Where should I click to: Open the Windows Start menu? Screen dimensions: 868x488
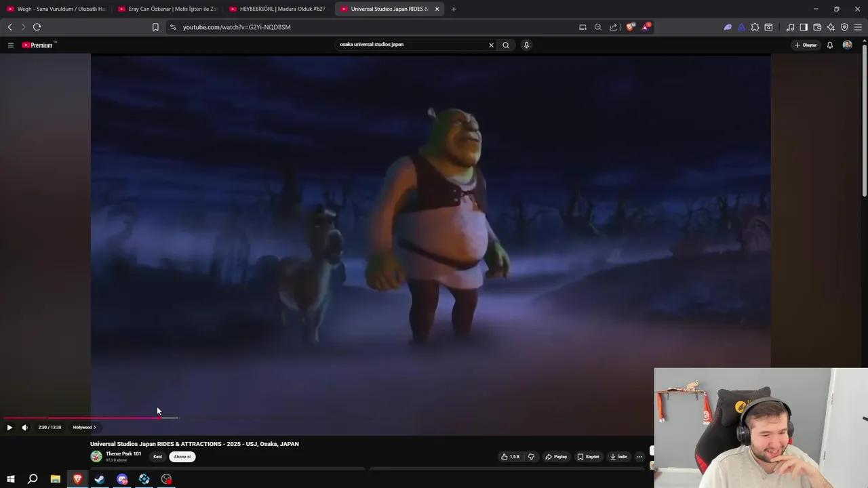[11, 479]
